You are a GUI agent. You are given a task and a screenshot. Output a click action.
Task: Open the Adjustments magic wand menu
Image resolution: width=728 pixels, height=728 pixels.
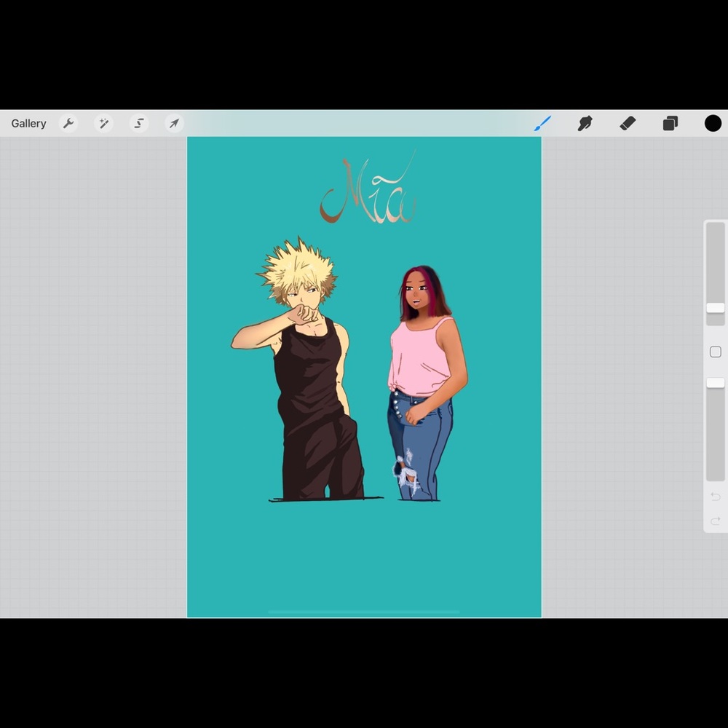coord(103,124)
